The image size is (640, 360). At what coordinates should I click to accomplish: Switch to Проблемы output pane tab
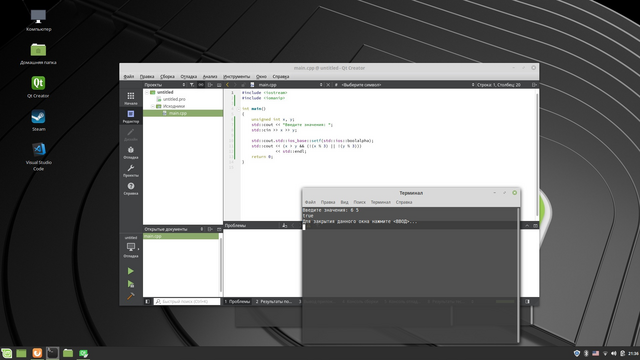[x=237, y=301]
